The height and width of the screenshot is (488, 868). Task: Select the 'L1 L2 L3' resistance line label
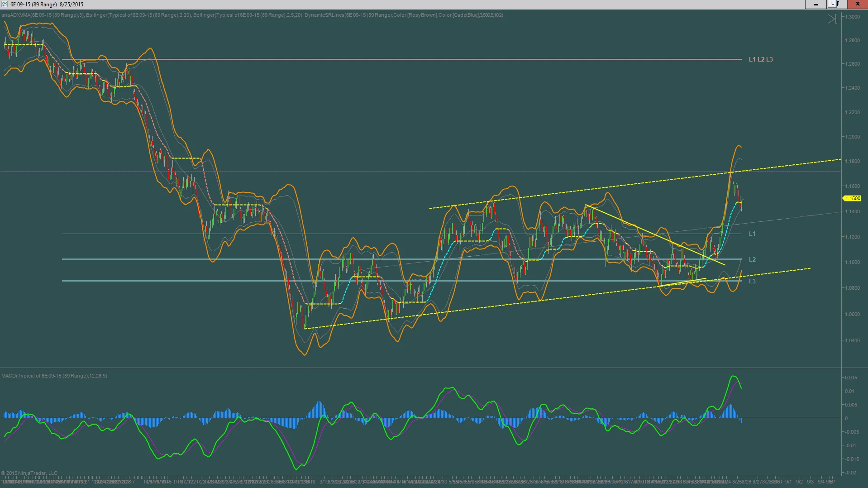click(761, 59)
